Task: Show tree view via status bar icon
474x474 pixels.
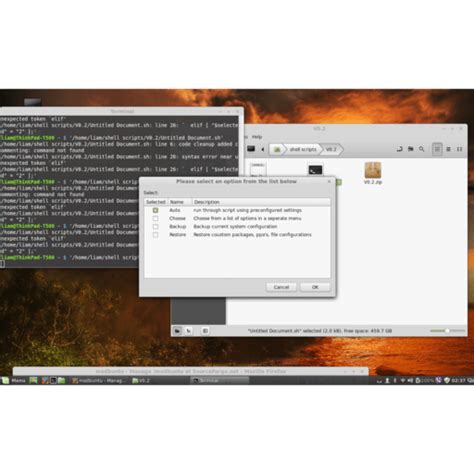Action: 188,331
